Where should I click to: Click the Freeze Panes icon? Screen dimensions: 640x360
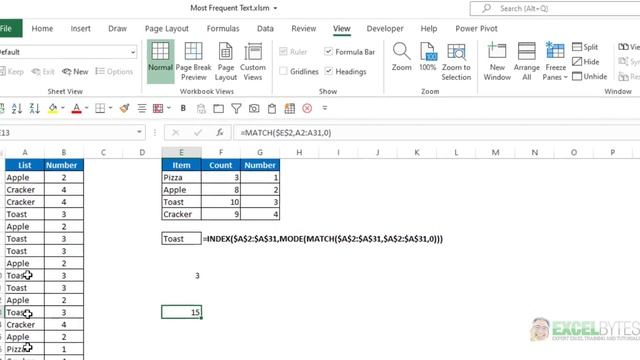[555, 51]
